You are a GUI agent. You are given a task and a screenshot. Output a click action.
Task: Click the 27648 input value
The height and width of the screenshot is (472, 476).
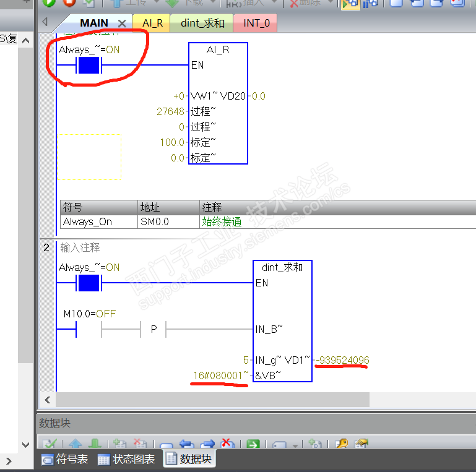pos(170,111)
